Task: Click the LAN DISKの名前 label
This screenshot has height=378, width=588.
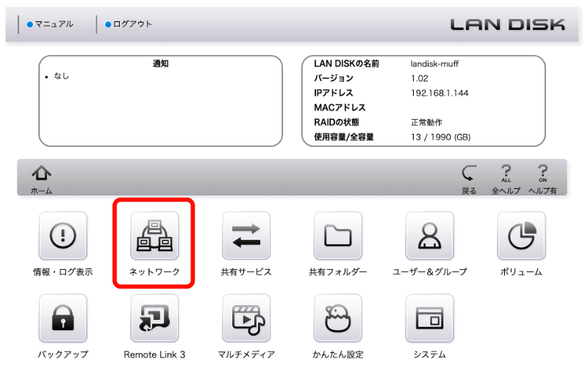Action: [346, 64]
